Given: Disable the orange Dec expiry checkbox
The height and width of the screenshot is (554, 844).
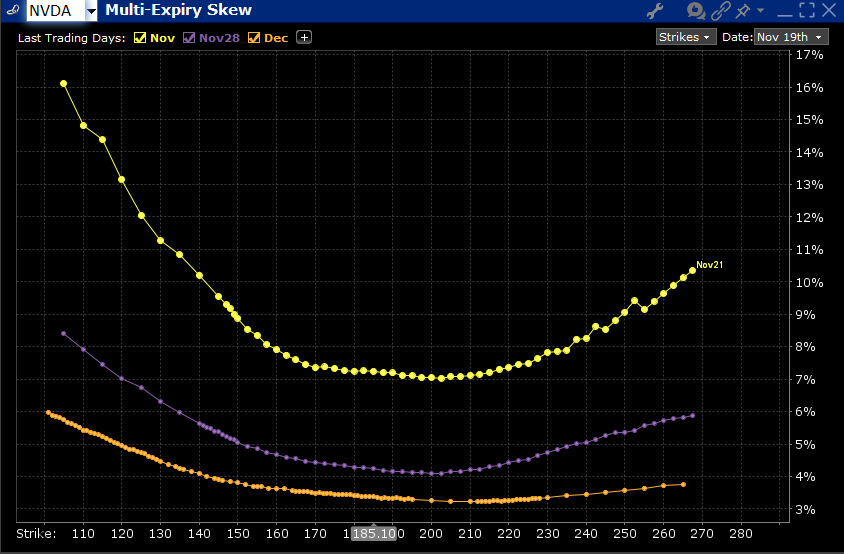Looking at the screenshot, I should click(253, 38).
